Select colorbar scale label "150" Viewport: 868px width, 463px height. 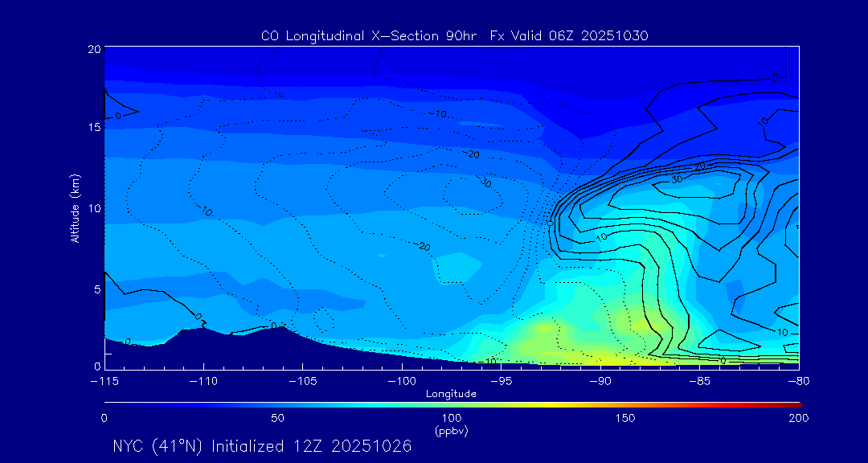coord(625,418)
